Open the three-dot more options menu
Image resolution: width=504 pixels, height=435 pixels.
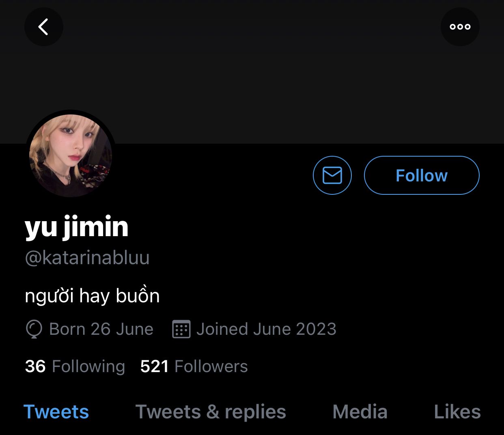click(460, 27)
